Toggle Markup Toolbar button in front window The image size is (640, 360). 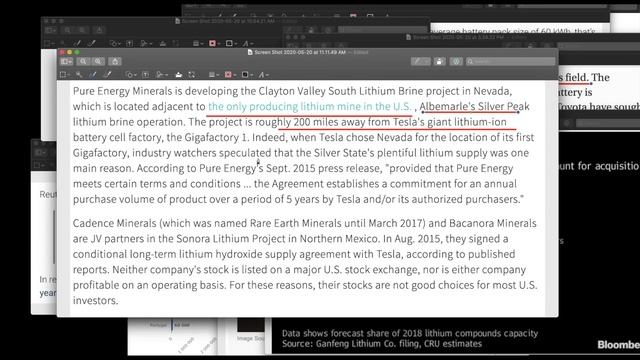pyautogui.click(x=456, y=61)
